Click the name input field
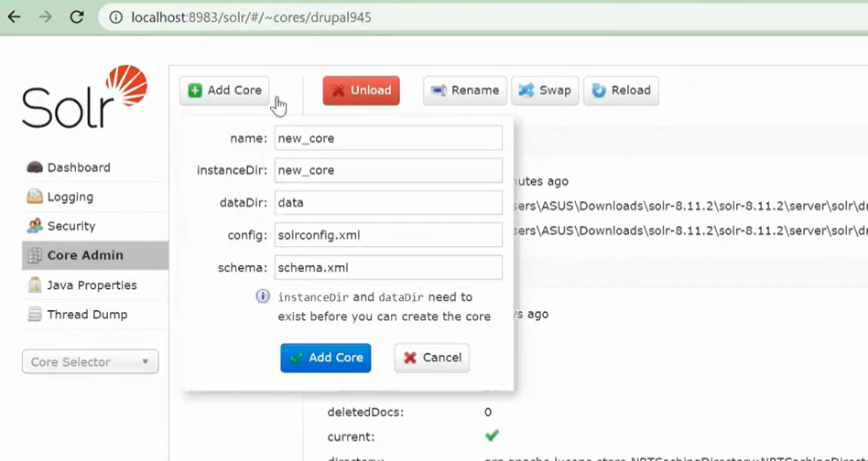This screenshot has width=868, height=461. [388, 138]
